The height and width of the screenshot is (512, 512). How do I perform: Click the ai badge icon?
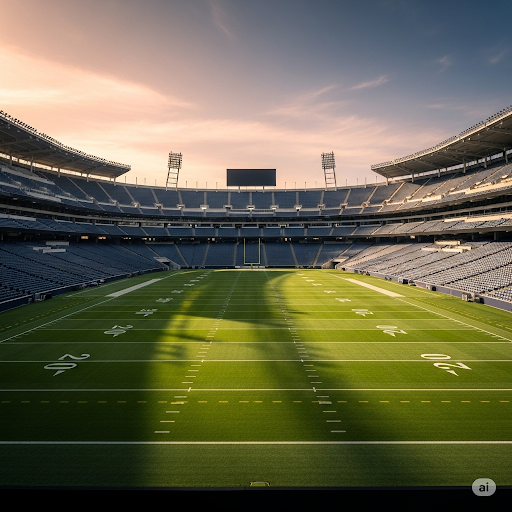coord(484,488)
